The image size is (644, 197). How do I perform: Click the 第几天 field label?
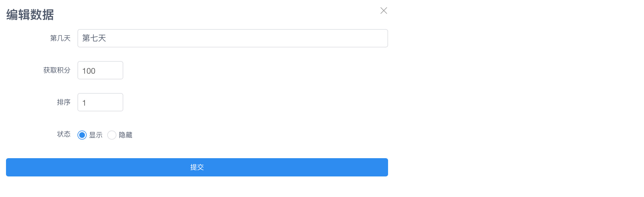60,38
